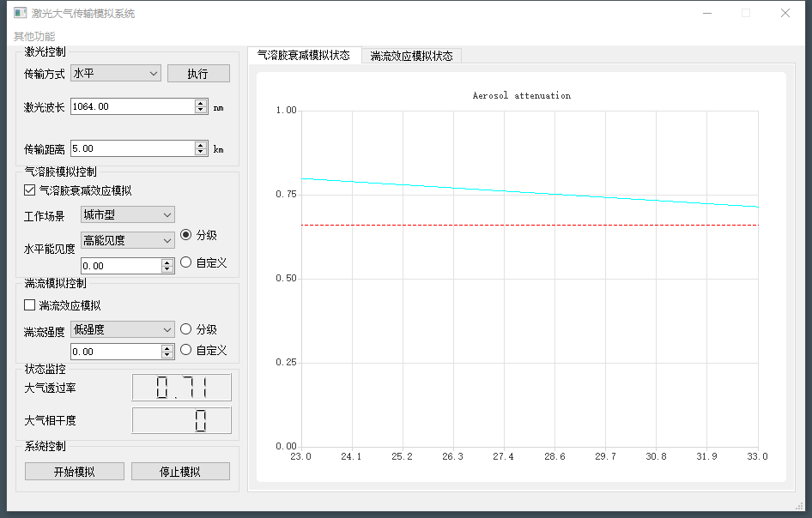Open the 传输方式 dropdown showing 水平

pyautogui.click(x=116, y=74)
